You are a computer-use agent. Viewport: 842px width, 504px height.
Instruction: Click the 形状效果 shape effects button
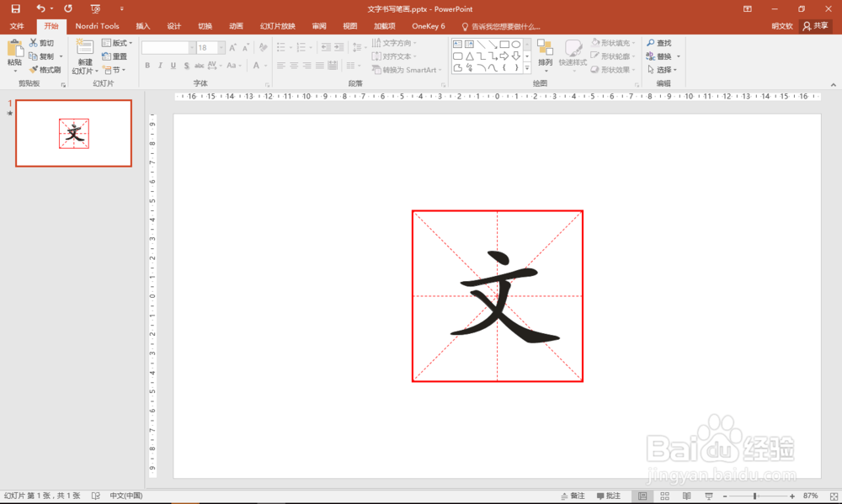point(613,70)
